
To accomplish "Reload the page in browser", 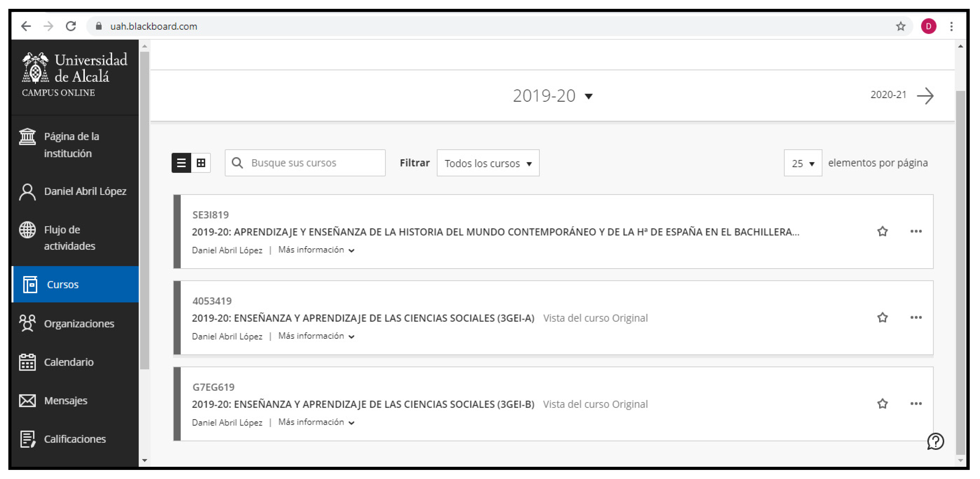I will pyautogui.click(x=71, y=26).
